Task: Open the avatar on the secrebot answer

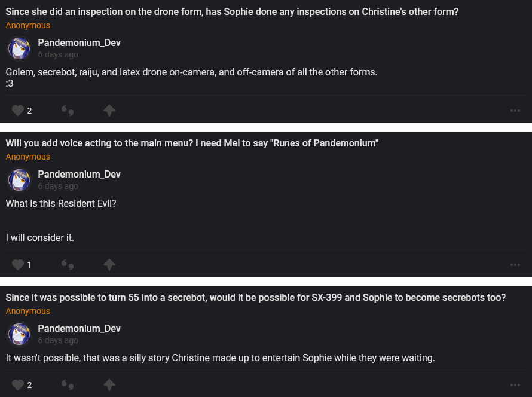Action: [19, 334]
